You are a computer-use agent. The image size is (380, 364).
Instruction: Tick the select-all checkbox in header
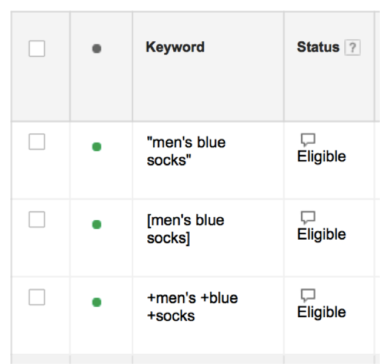[x=37, y=49]
